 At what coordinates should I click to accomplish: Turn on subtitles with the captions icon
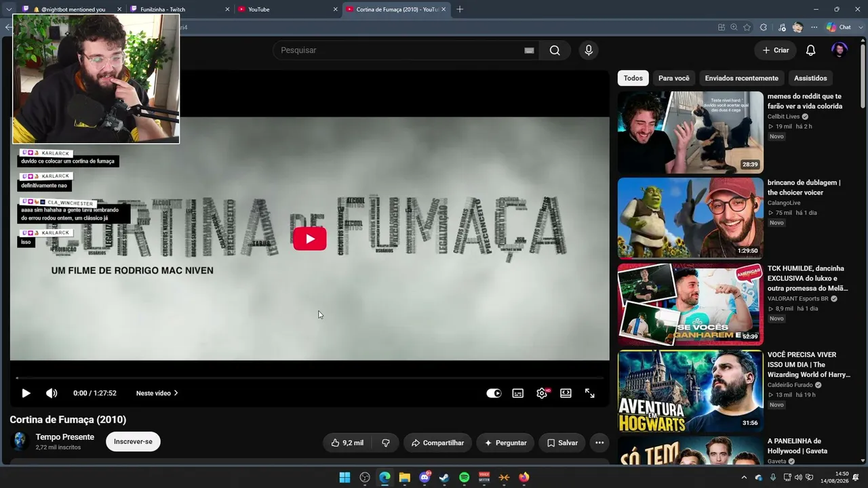[518, 393]
